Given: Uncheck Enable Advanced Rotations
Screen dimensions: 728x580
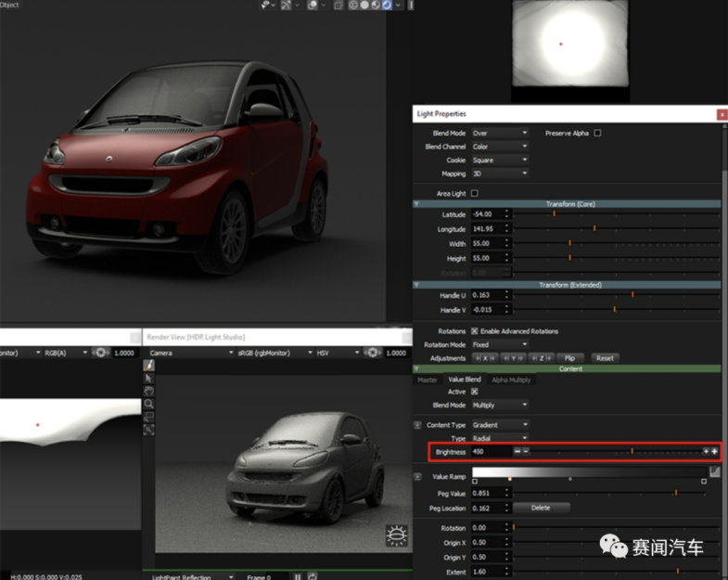Looking at the screenshot, I should coord(475,330).
